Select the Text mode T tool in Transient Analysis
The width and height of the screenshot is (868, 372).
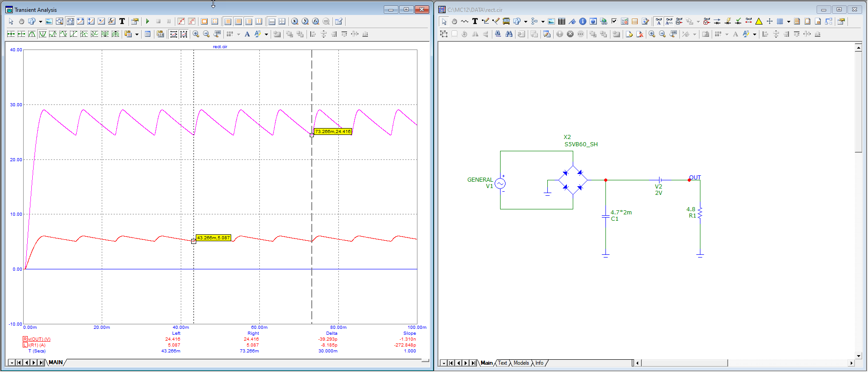(122, 21)
